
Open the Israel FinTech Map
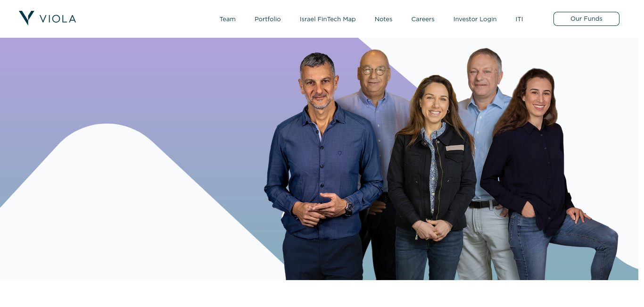coord(328,19)
